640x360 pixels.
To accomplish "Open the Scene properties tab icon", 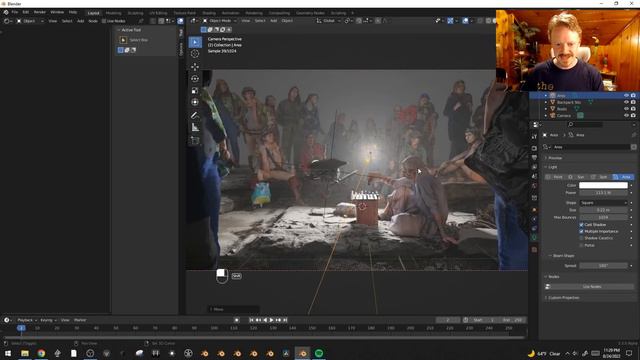I will pos(534,176).
